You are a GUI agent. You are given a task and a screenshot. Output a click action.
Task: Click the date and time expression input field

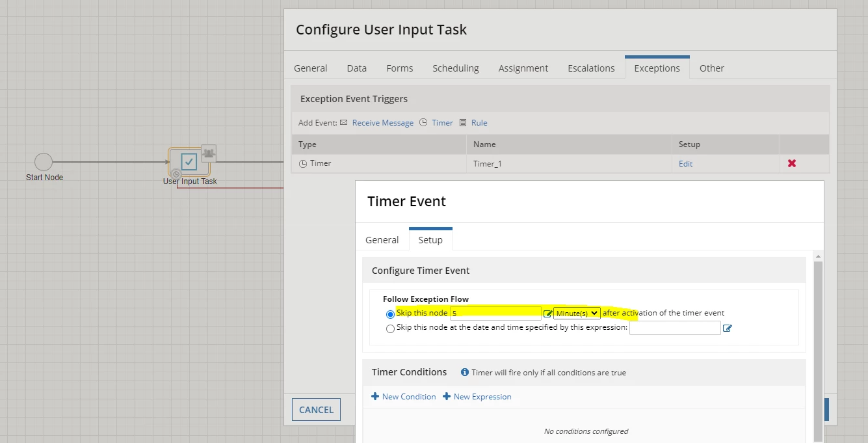coord(675,328)
